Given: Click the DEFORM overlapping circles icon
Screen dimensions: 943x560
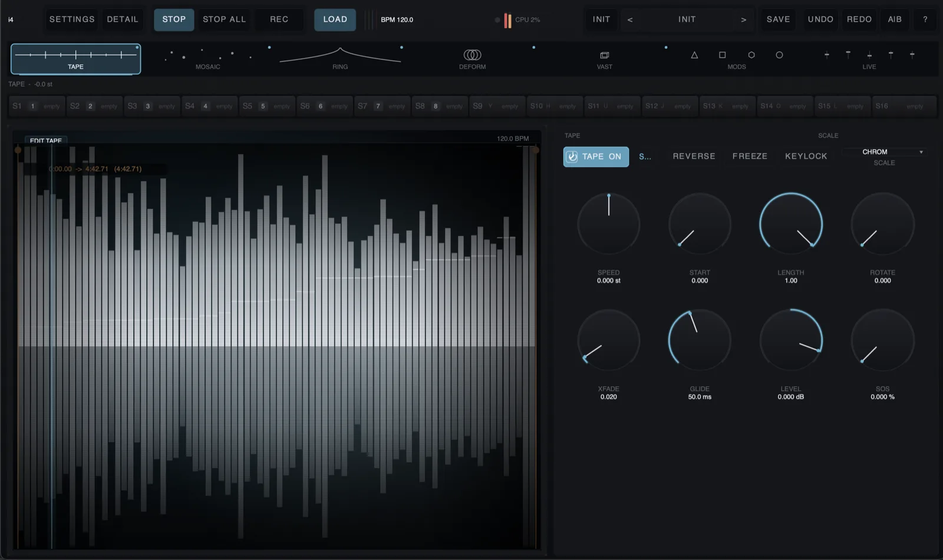Looking at the screenshot, I should [472, 55].
